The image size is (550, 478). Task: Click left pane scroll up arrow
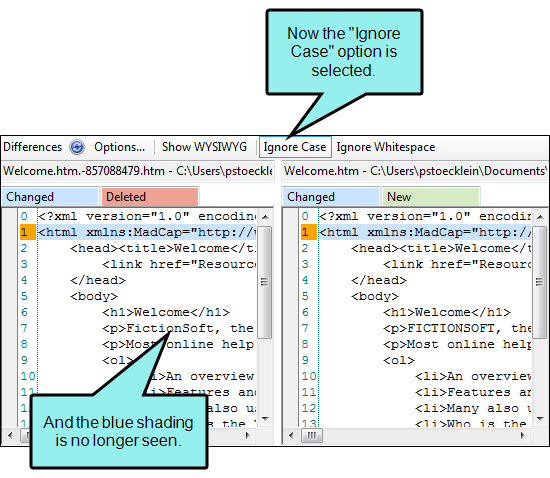(266, 217)
